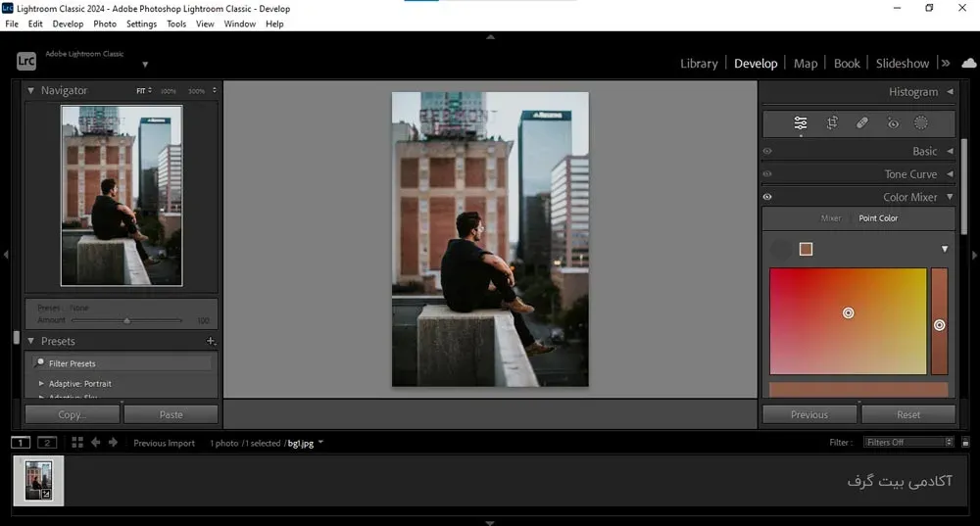Open the Navigator FIT zoom options
The height and width of the screenshot is (526, 980).
(x=144, y=90)
